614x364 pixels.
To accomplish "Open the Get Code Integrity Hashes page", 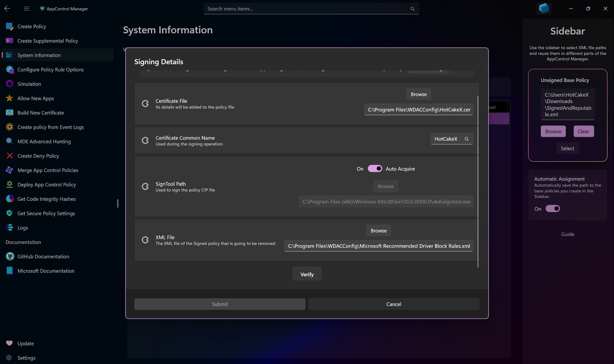I will click(46, 199).
